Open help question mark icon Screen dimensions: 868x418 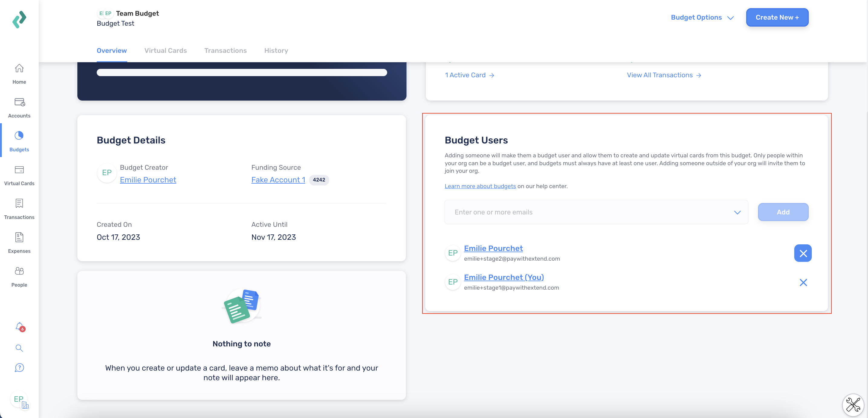coord(19,368)
